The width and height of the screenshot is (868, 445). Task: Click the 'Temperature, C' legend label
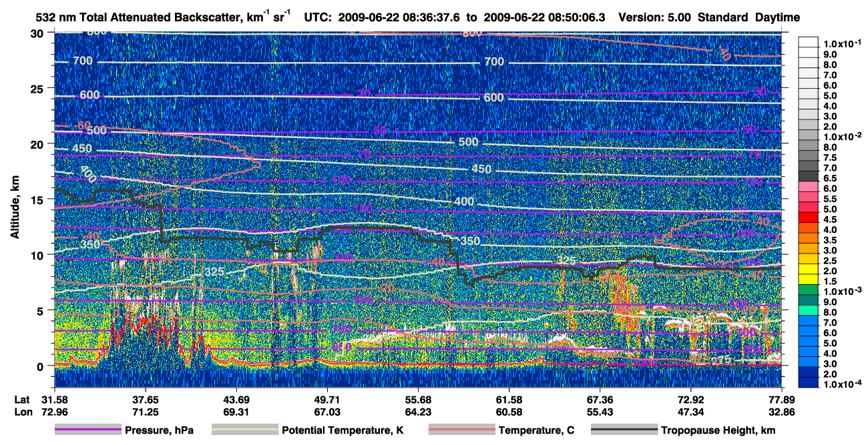536,431
